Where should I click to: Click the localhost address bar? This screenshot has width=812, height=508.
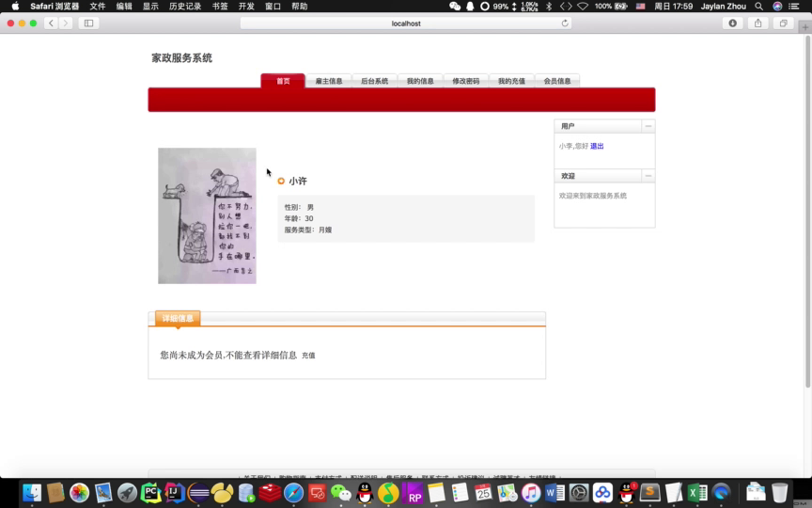[x=406, y=23]
